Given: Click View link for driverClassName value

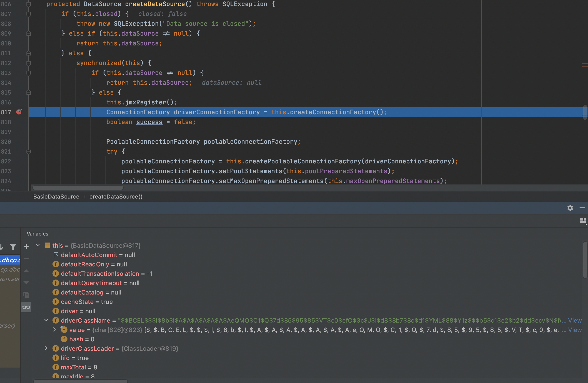Looking at the screenshot, I should point(575,320).
